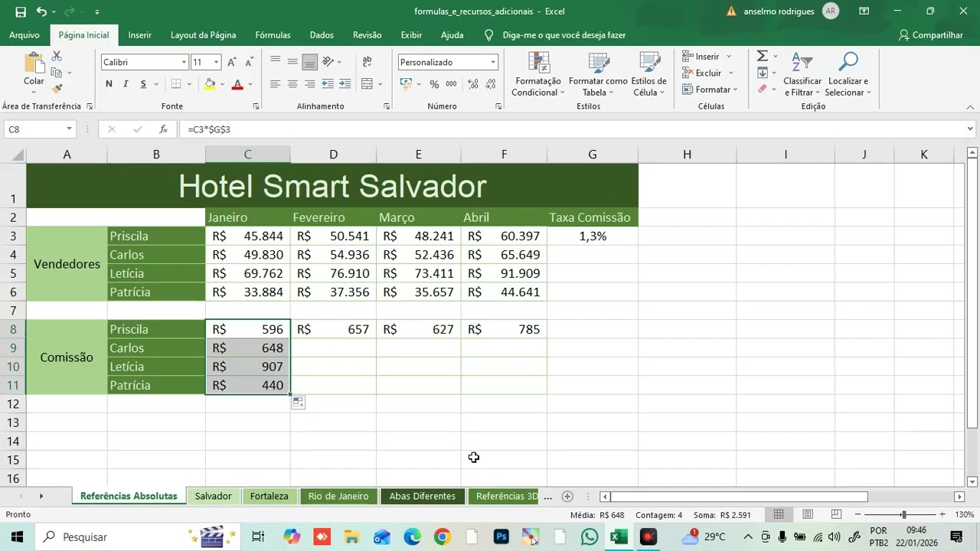Click the fill color bucket swatch
Image resolution: width=980 pixels, height=551 pixels.
209,84
